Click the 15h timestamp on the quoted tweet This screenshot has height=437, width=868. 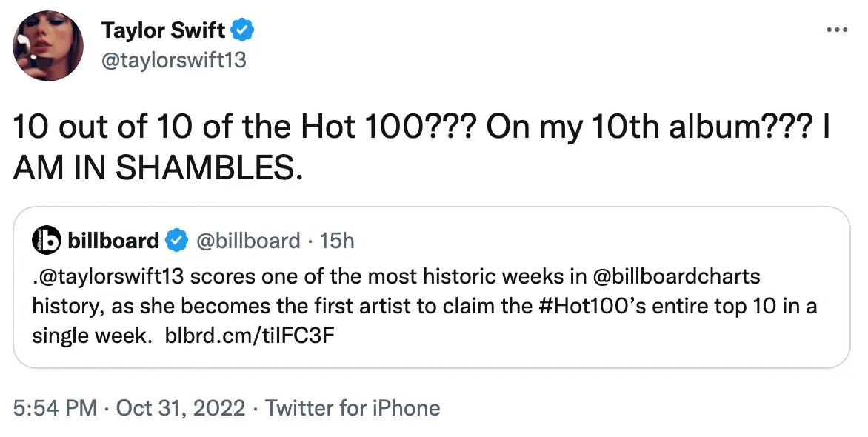(339, 240)
